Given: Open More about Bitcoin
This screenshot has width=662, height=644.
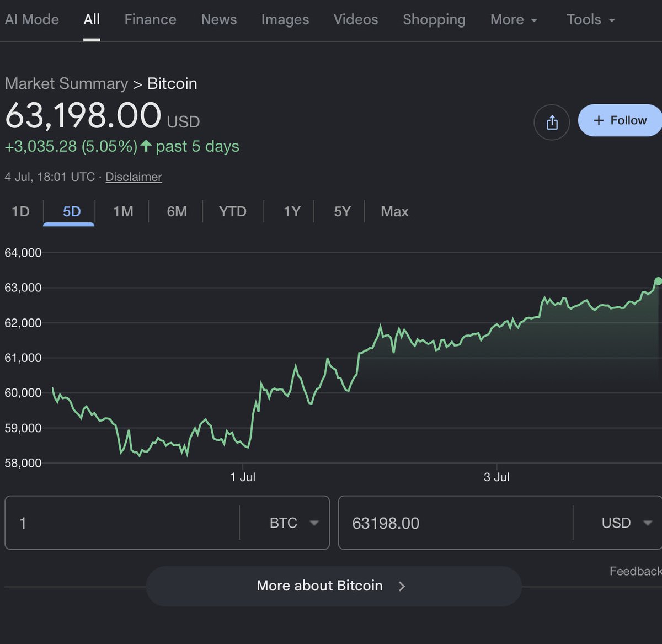Looking at the screenshot, I should (334, 586).
